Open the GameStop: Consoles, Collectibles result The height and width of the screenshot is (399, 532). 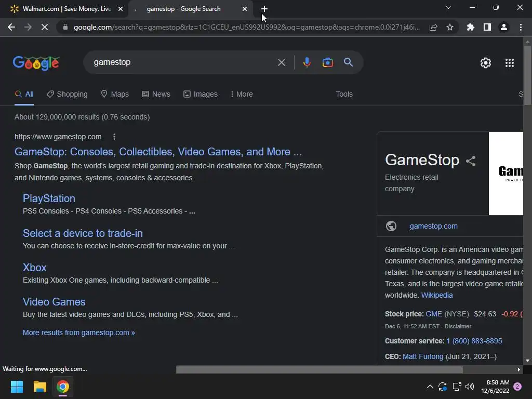click(x=158, y=152)
